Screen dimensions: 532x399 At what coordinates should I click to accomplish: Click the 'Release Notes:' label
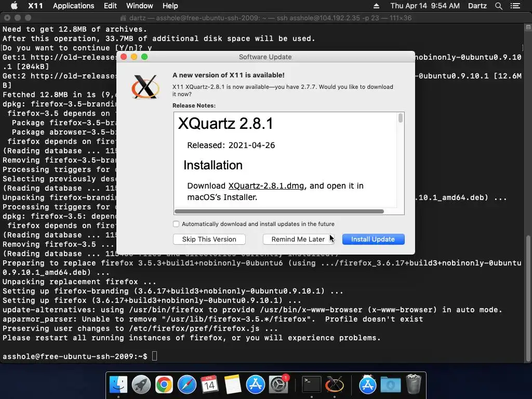pos(194,105)
